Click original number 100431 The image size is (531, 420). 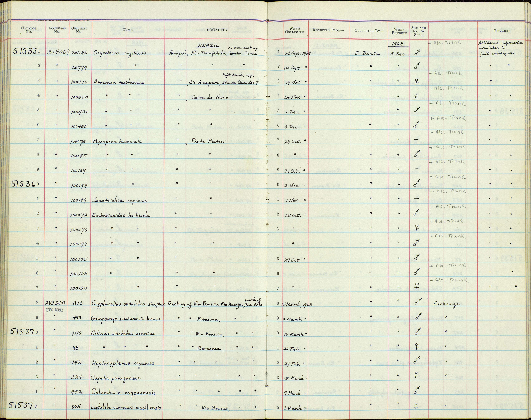coord(79,112)
